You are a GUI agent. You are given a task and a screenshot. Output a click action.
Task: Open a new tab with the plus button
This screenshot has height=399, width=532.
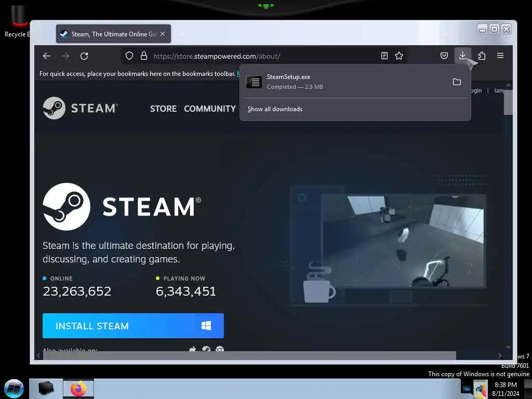[x=181, y=34]
